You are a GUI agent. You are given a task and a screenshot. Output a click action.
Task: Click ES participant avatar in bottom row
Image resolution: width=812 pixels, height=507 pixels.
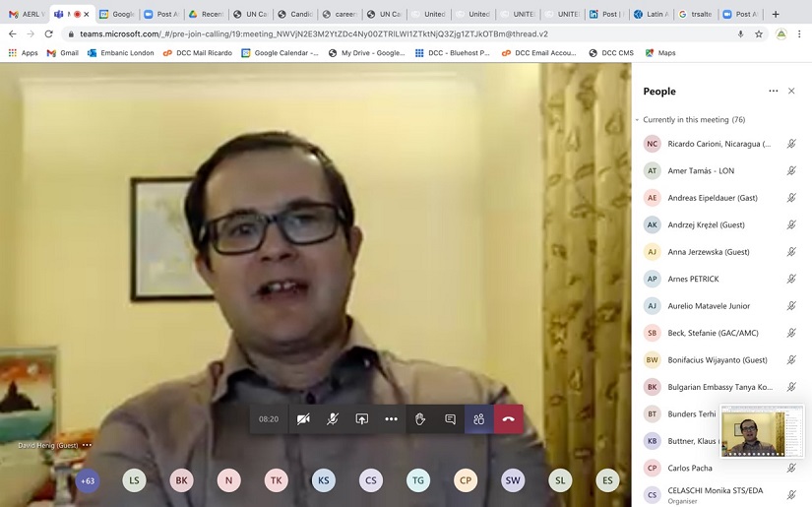coord(607,480)
